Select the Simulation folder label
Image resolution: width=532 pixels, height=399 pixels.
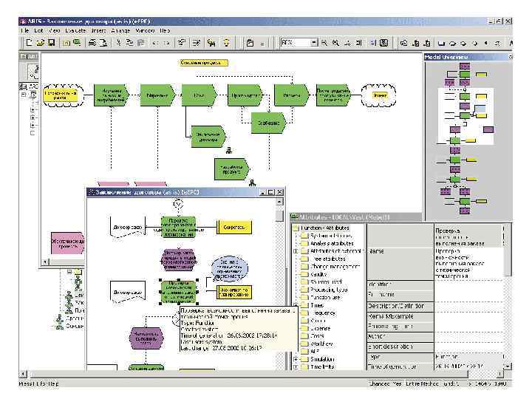322,359
